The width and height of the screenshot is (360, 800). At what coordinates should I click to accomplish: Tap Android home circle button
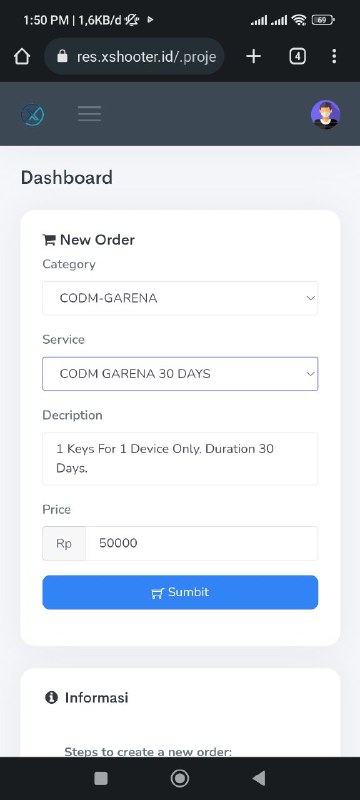pyautogui.click(x=179, y=778)
